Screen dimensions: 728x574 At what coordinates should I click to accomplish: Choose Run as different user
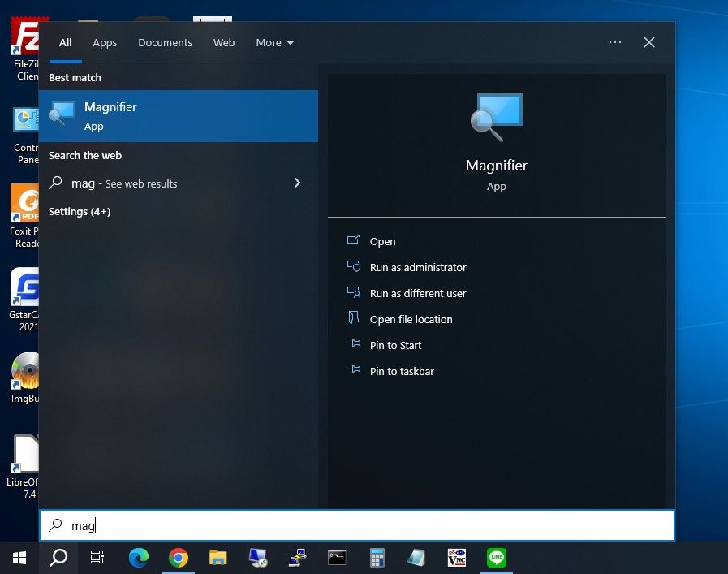pos(418,294)
